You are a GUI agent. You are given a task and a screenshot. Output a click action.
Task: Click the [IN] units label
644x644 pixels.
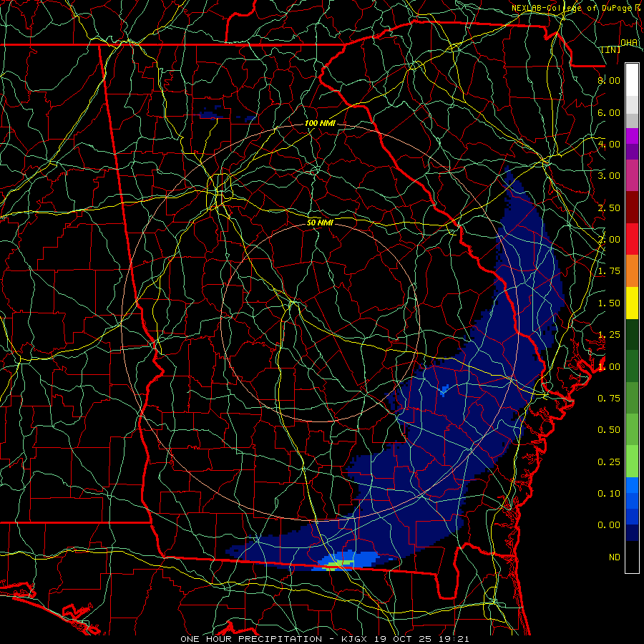[611, 49]
